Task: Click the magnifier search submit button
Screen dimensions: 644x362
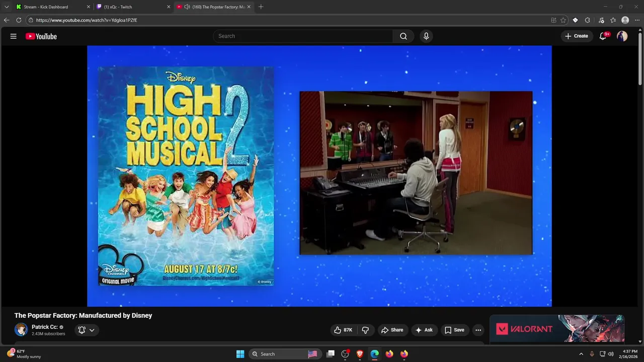Action: pos(404,36)
